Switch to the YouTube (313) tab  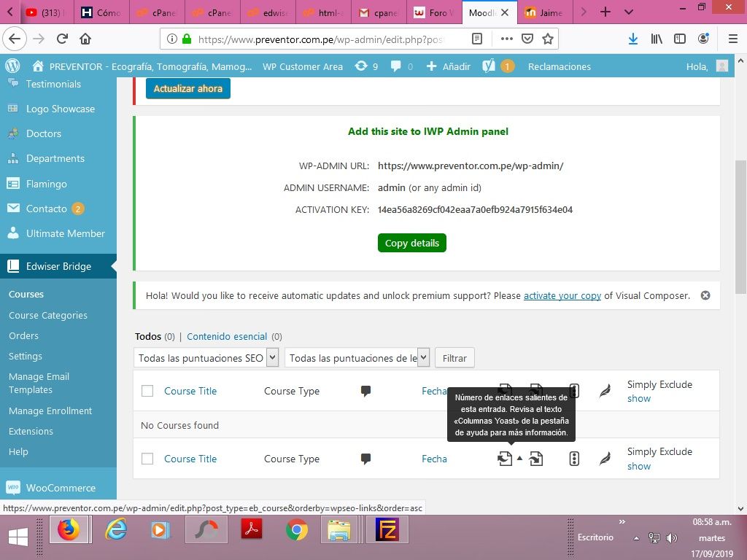pos(47,12)
